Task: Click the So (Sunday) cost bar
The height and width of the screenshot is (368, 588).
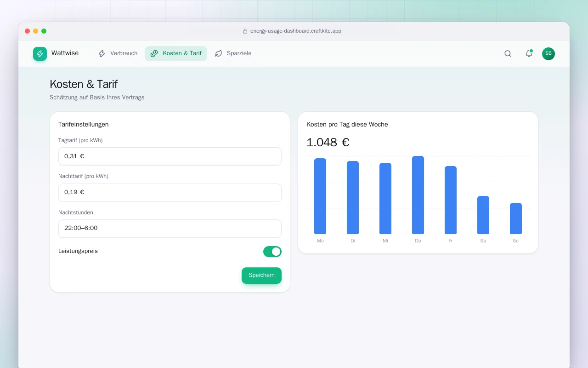Action: coord(516,218)
